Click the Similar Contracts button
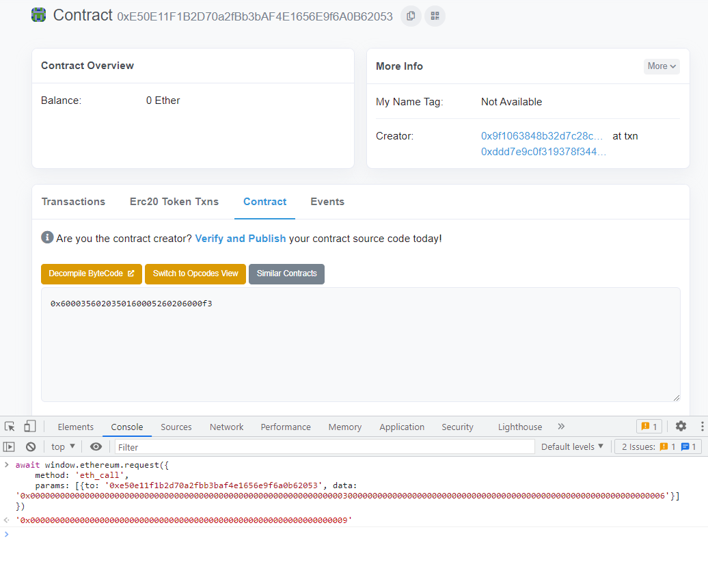Viewport: 708px width, 588px height. [x=286, y=273]
